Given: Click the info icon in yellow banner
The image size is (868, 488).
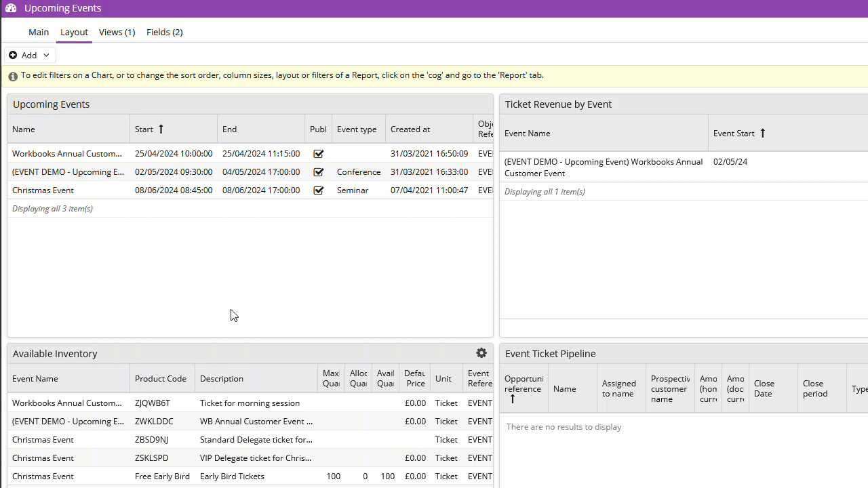Looking at the screenshot, I should (13, 77).
